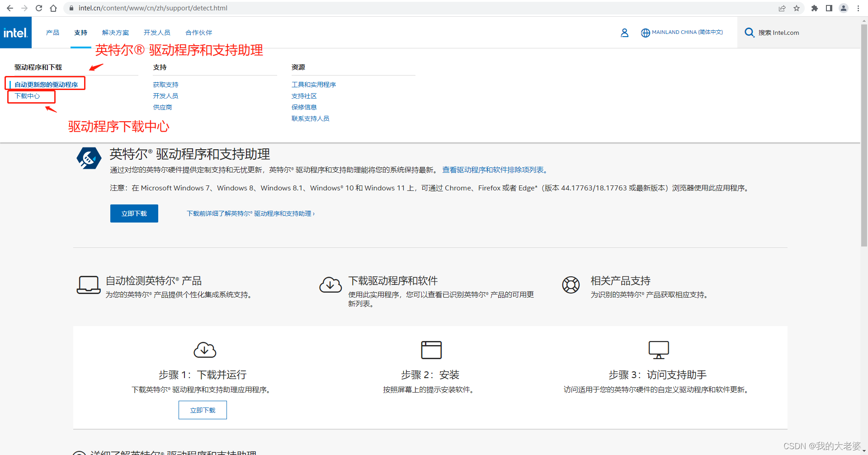868x455 pixels.
Task: Click the 下载中心 link
Action: tap(27, 96)
